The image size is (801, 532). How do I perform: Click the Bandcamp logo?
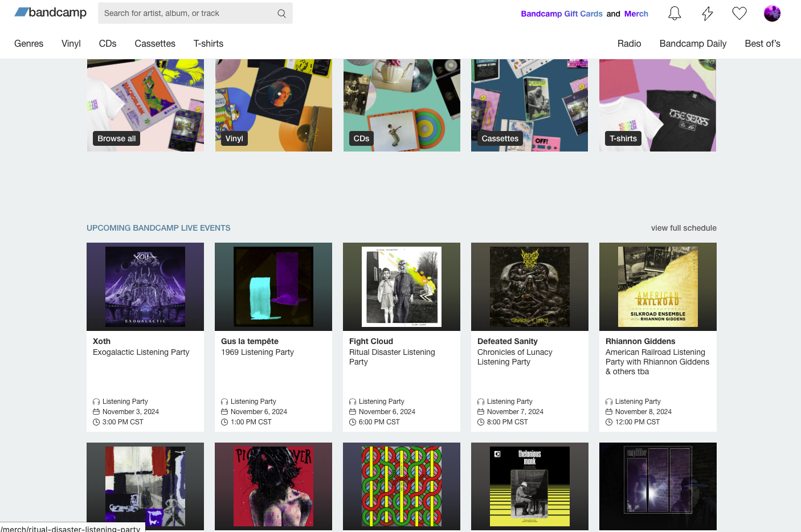(x=50, y=13)
